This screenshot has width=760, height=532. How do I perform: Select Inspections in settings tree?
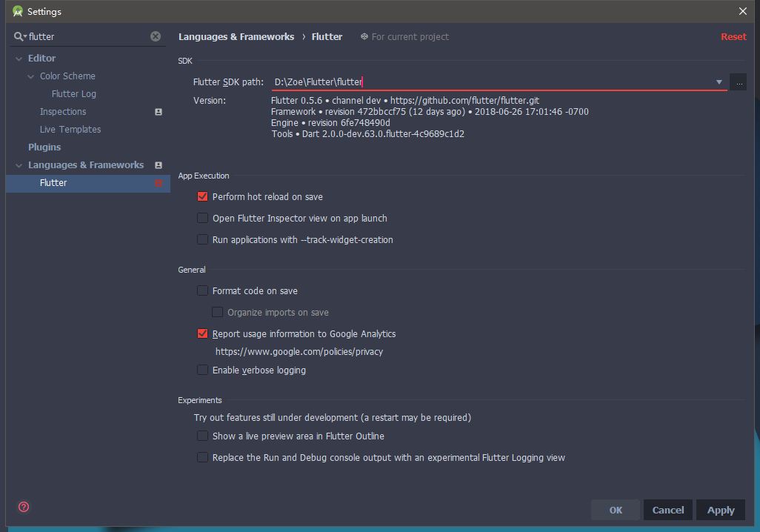pyautogui.click(x=63, y=112)
